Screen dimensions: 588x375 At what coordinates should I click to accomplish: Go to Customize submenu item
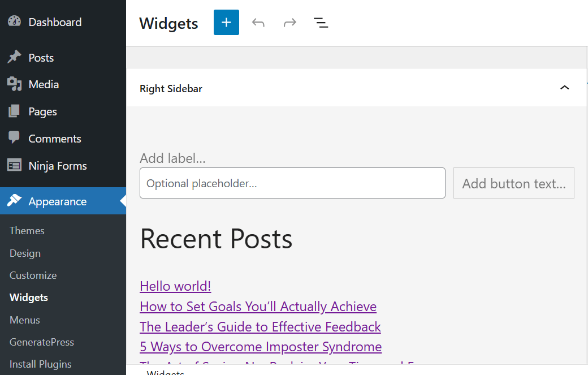(33, 275)
